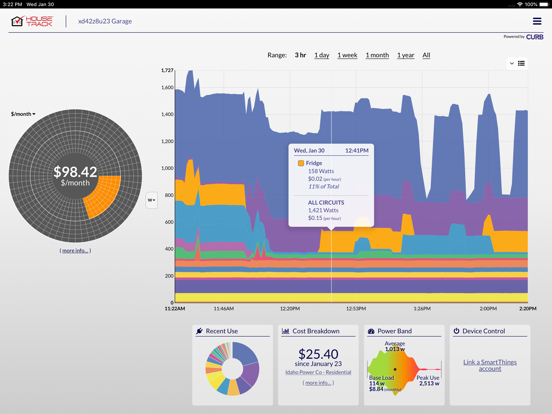The image size is (552, 414).
Task: Expand the chevron next to legend icon
Action: 512,63
